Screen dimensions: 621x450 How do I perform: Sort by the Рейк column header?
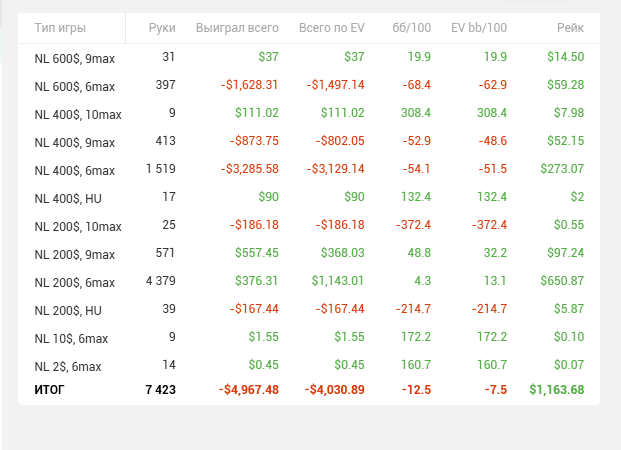(x=570, y=28)
